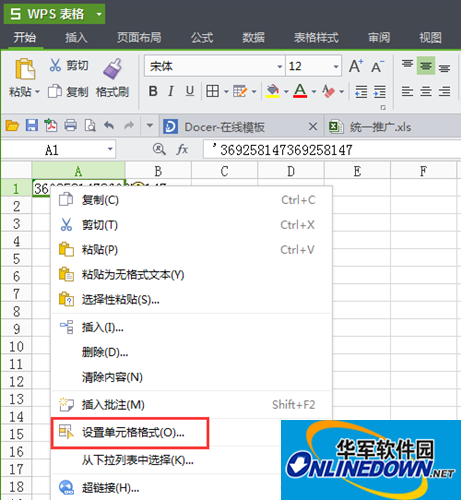
Task: Click the Cut scissors icon in ribbon
Action: pos(55,65)
